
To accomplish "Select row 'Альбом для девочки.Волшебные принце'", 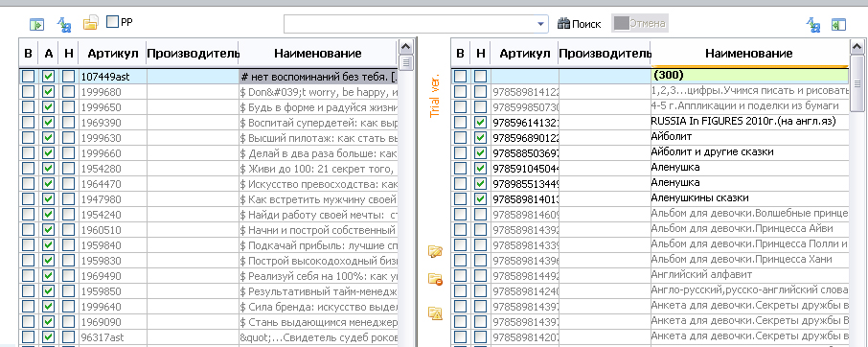I will [650, 214].
